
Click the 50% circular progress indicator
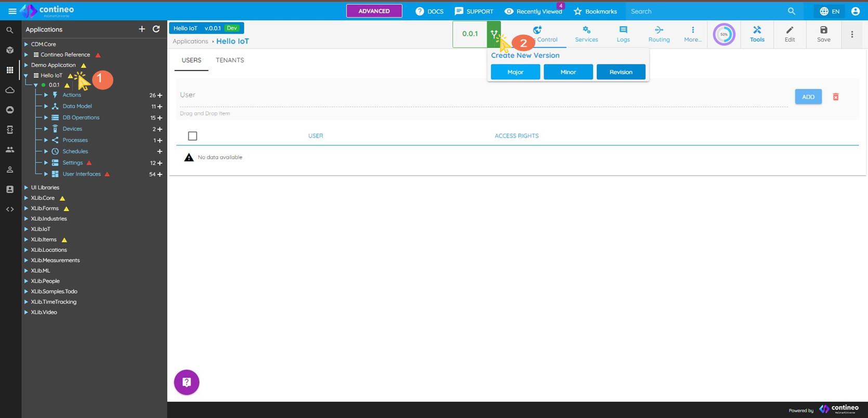pyautogui.click(x=724, y=34)
